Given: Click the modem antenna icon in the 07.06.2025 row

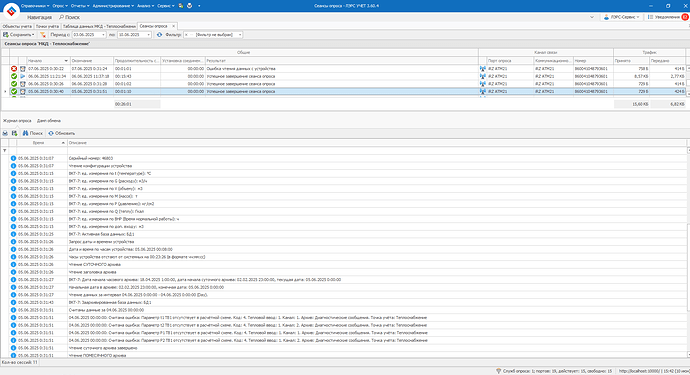Looking at the screenshot, I should (x=482, y=69).
